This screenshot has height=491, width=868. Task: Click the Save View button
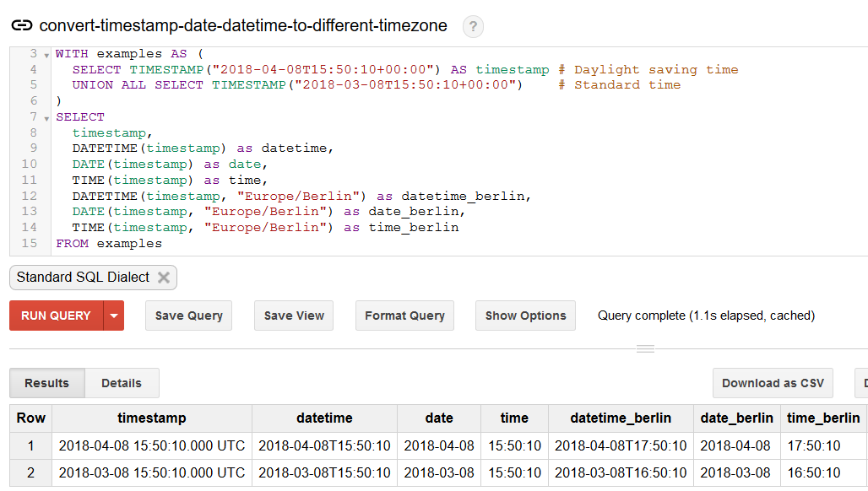[x=293, y=316]
